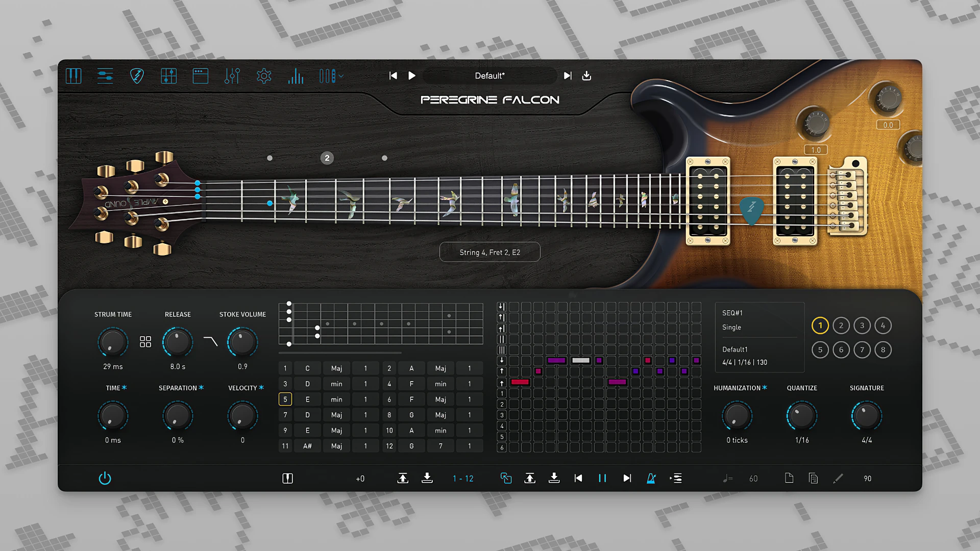Click the white bar note in the sequencer grid
The height and width of the screenshot is (551, 980).
click(581, 360)
